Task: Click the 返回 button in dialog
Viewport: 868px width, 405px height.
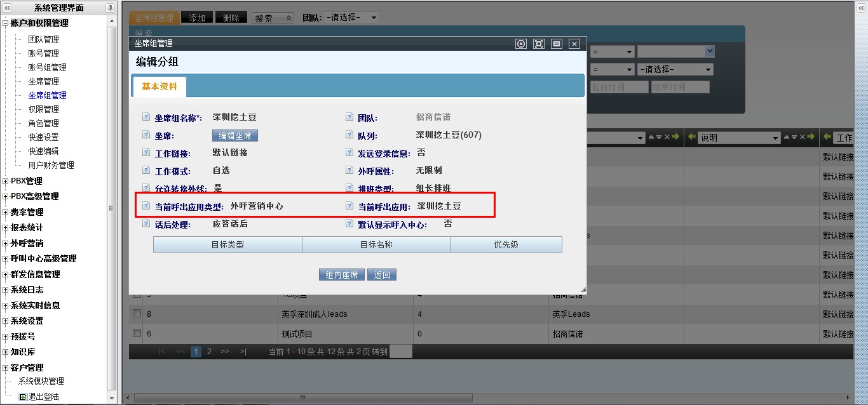Action: click(382, 275)
